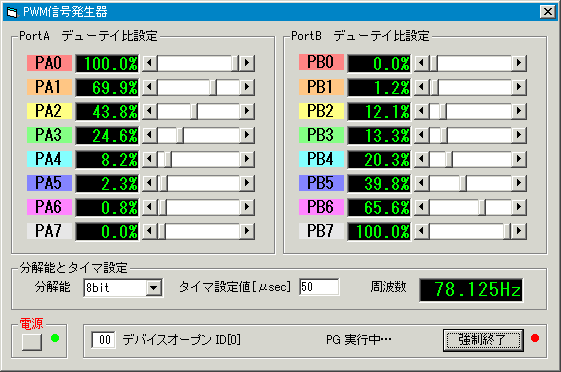Click the PB5 slider thumb
The height and width of the screenshot is (372, 561).
pos(463,183)
